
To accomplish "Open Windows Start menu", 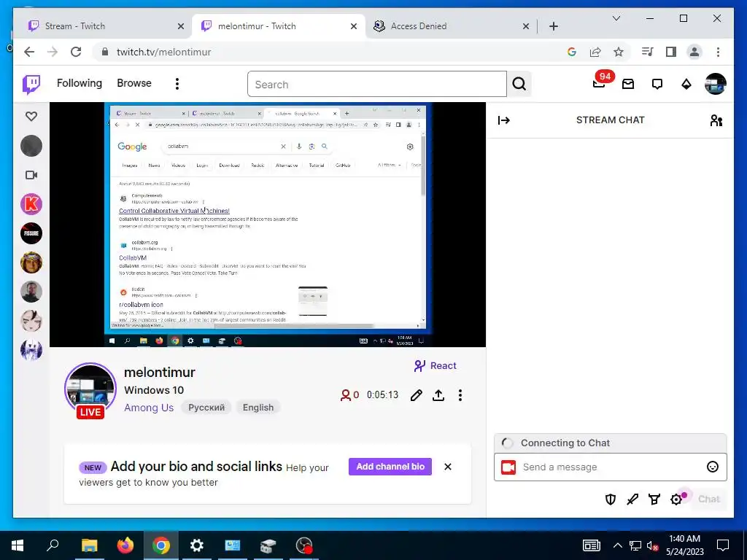I will 18,545.
